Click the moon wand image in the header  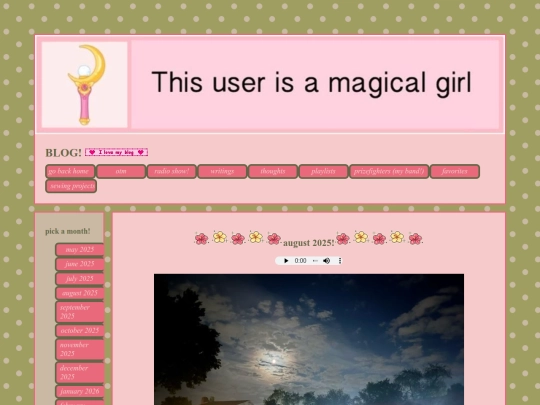85,85
